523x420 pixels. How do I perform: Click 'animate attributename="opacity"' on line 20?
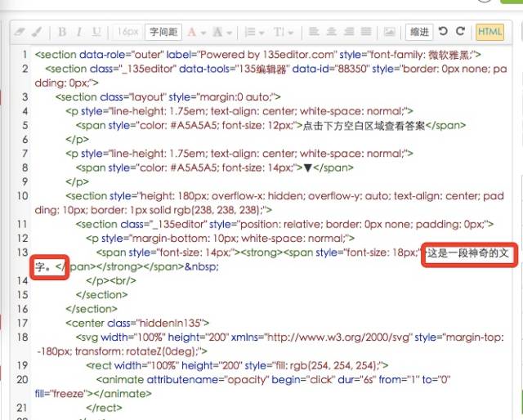182,380
